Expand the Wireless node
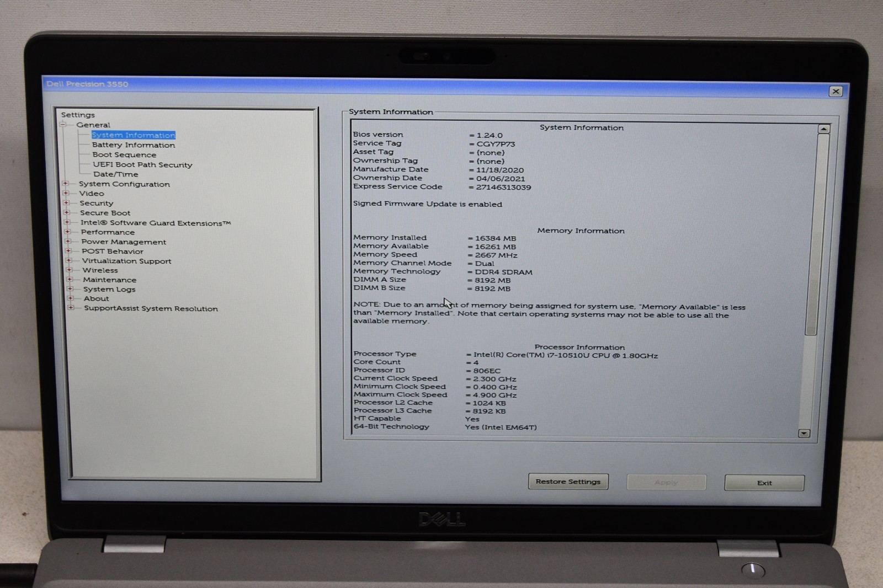The width and height of the screenshot is (883, 588). click(x=69, y=270)
